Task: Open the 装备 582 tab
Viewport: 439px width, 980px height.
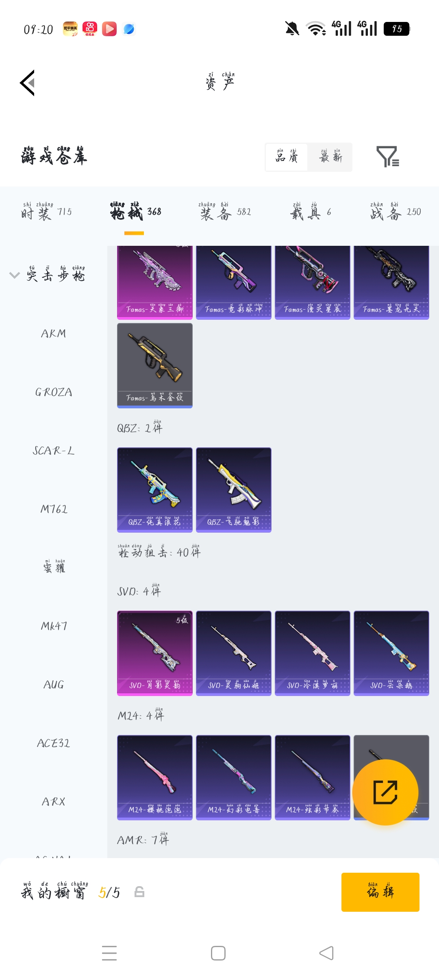Action: [x=226, y=212]
